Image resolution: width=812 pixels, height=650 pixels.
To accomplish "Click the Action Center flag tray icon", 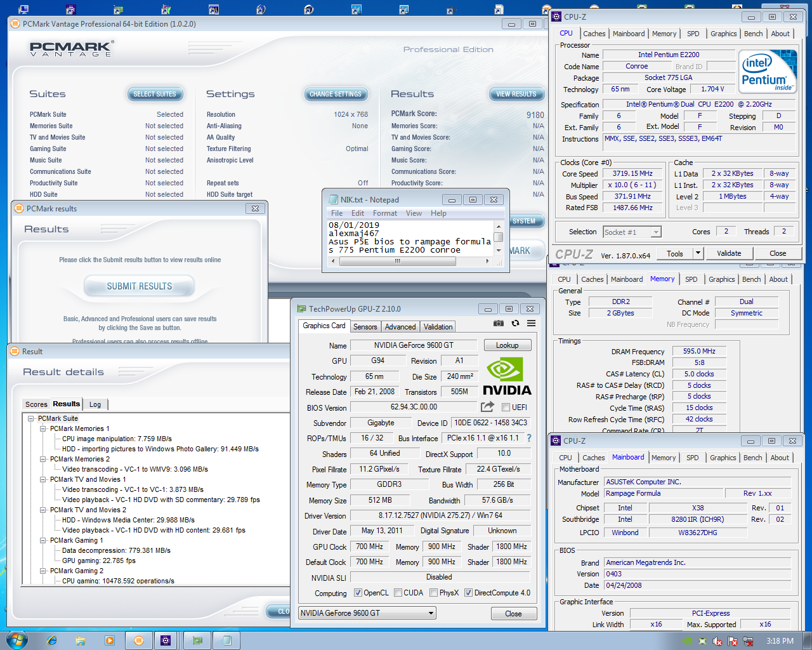I will click(732, 641).
